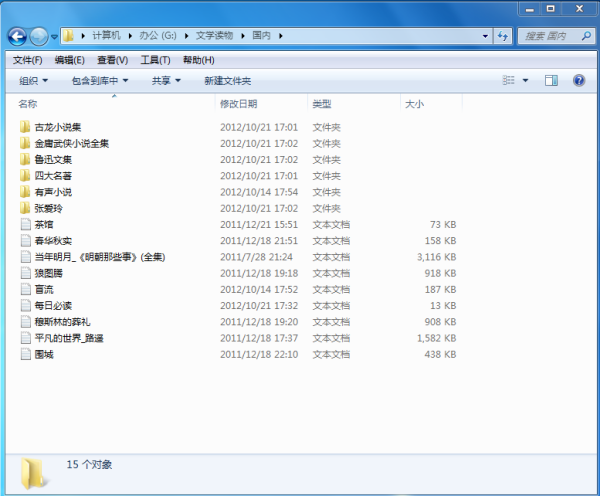
Task: Toggle the preview pane icon
Action: tap(551, 80)
